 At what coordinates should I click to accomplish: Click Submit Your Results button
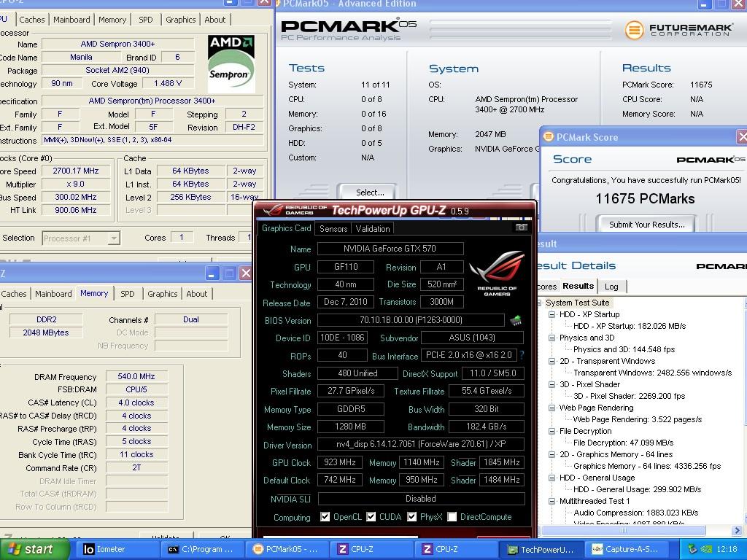(x=646, y=225)
